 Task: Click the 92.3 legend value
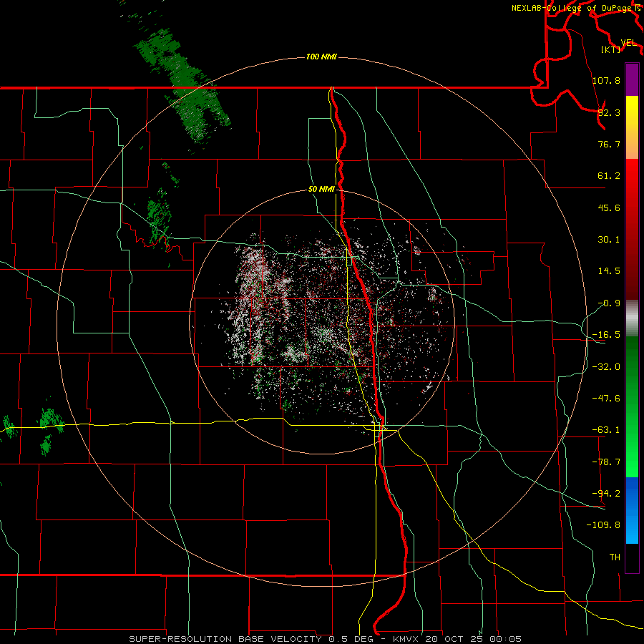[x=609, y=112]
